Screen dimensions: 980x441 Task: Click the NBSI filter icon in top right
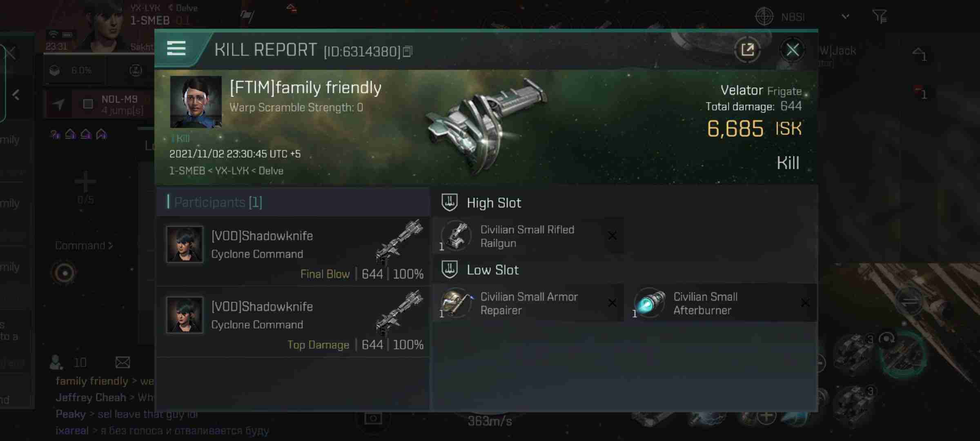[x=881, y=17]
